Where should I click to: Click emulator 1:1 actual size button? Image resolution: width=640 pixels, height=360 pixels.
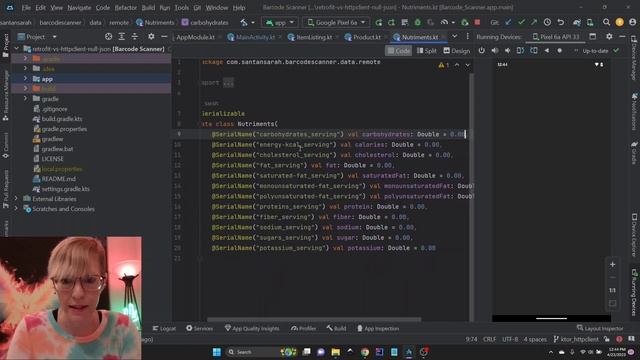[x=613, y=290]
